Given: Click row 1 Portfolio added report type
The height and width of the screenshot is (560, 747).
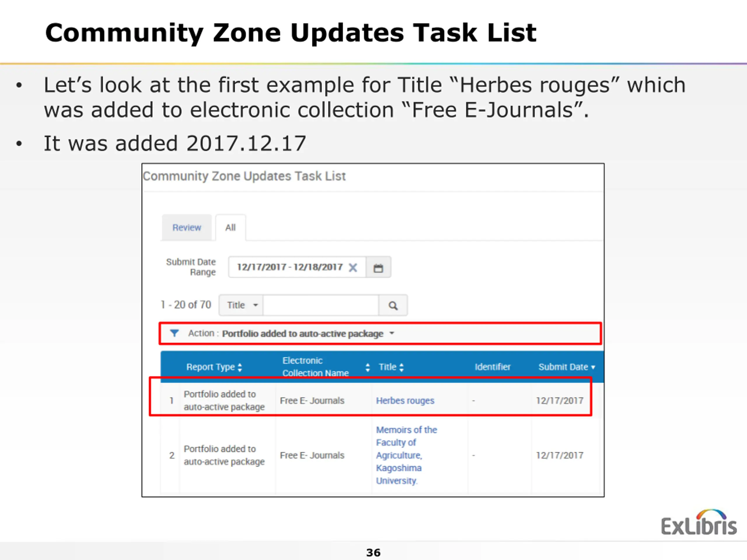Looking at the screenshot, I should pyautogui.click(x=224, y=401).
